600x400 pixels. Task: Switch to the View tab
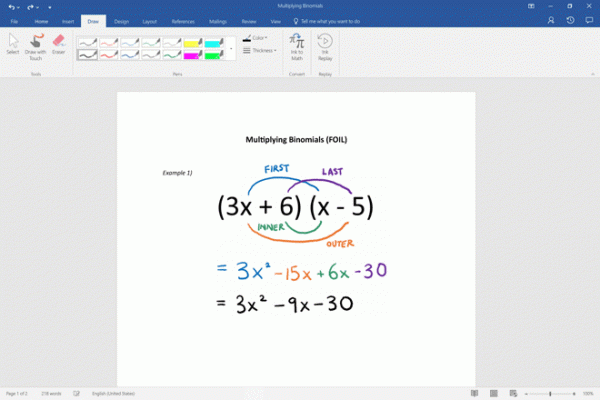[x=276, y=21]
